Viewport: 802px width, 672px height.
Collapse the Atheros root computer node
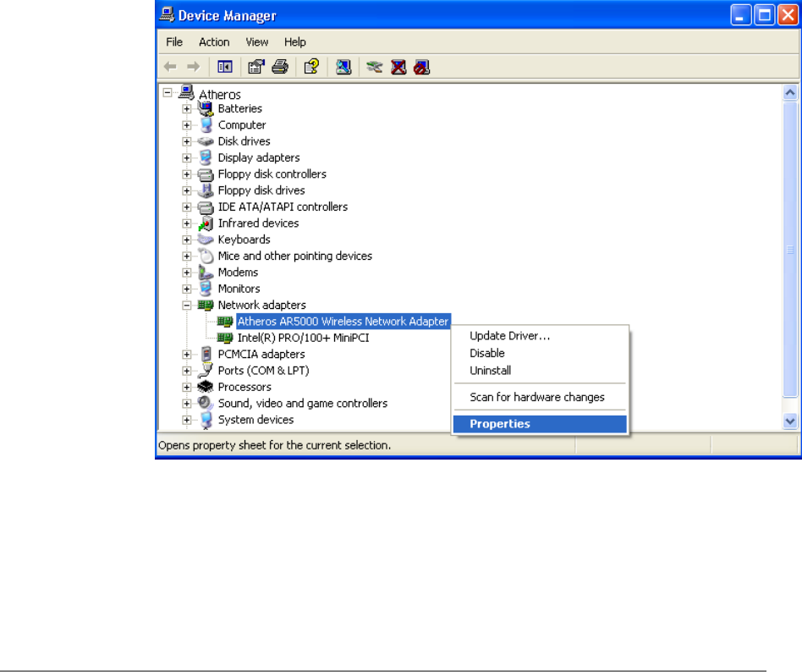coord(168,92)
